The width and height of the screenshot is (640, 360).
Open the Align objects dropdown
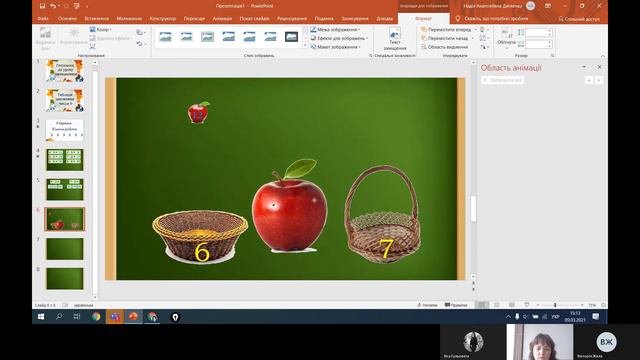pyautogui.click(x=484, y=30)
